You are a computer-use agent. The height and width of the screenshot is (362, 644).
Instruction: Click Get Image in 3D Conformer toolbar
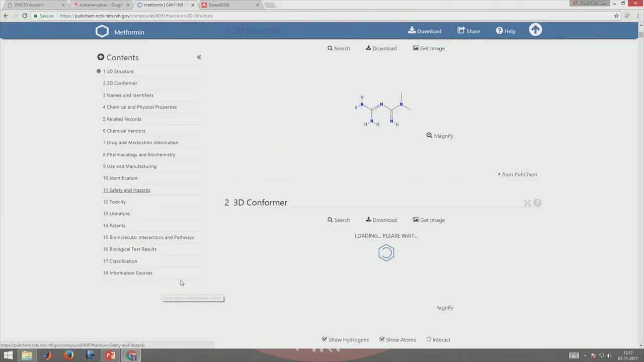coord(429,220)
